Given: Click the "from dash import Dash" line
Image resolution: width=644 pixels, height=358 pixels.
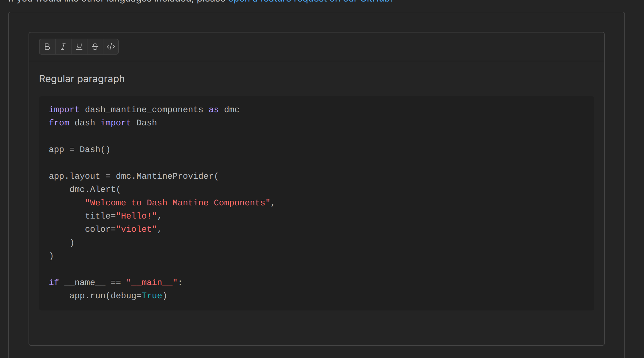Looking at the screenshot, I should (x=103, y=123).
